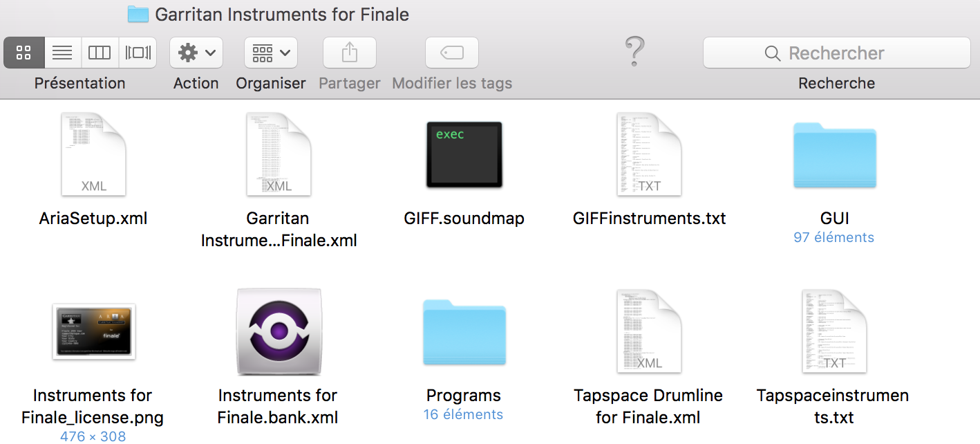Switch to column view mode
The image size is (980, 444).
(x=100, y=53)
